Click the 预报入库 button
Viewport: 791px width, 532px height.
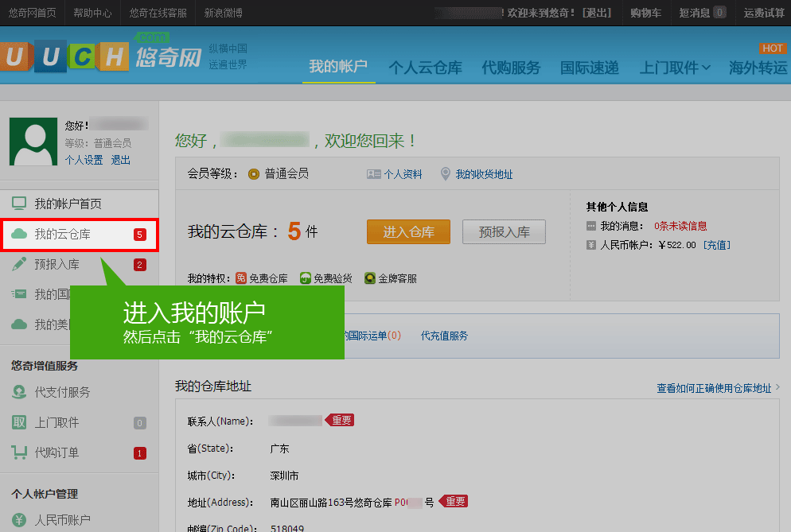pos(504,232)
